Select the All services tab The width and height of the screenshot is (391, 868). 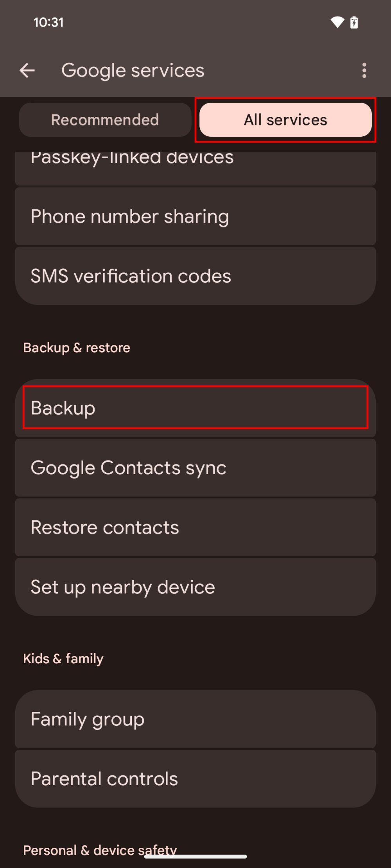[285, 120]
